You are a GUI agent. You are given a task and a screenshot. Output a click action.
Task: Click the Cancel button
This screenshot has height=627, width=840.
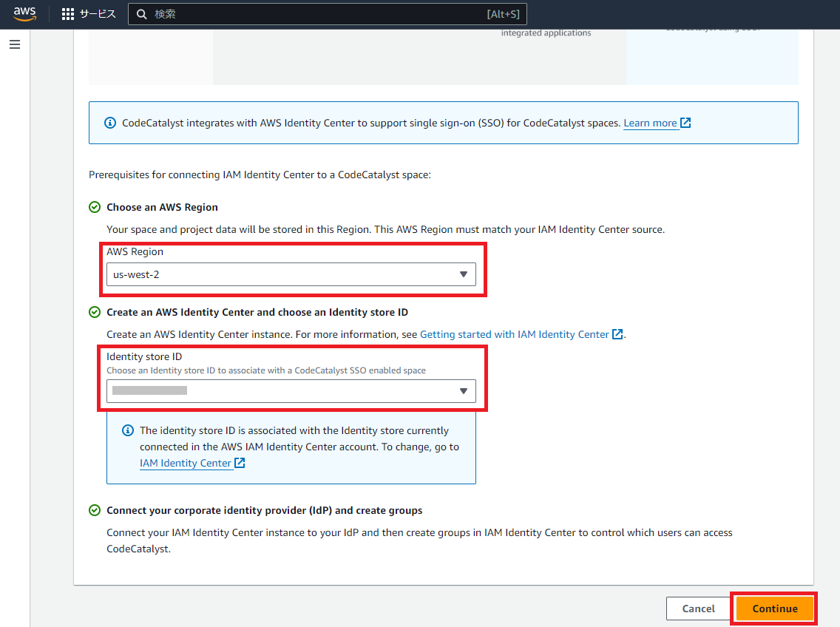[698, 609]
